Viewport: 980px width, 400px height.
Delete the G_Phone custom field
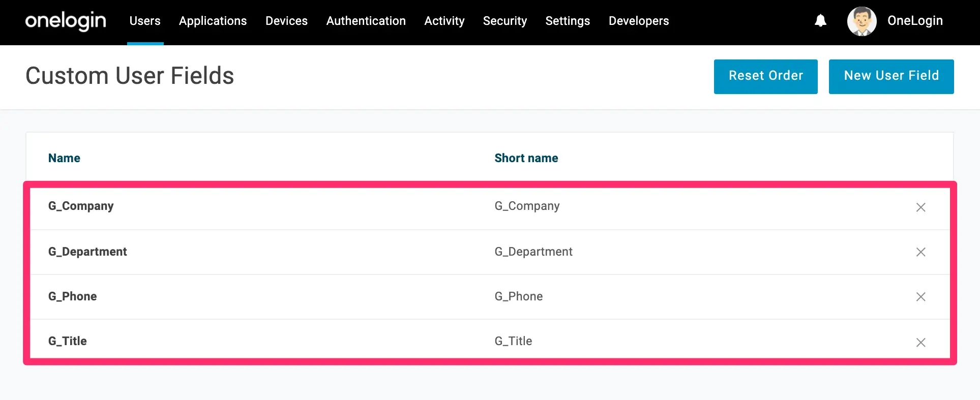920,297
